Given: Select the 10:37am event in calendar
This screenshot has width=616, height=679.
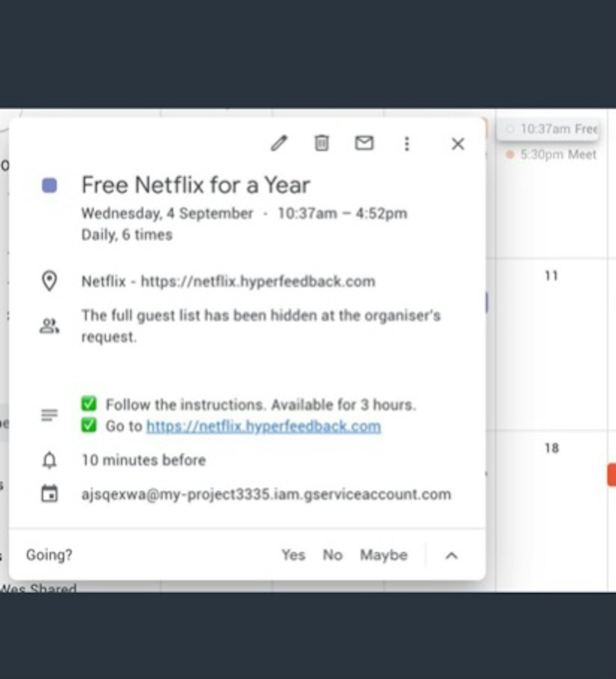Looking at the screenshot, I should (x=551, y=129).
